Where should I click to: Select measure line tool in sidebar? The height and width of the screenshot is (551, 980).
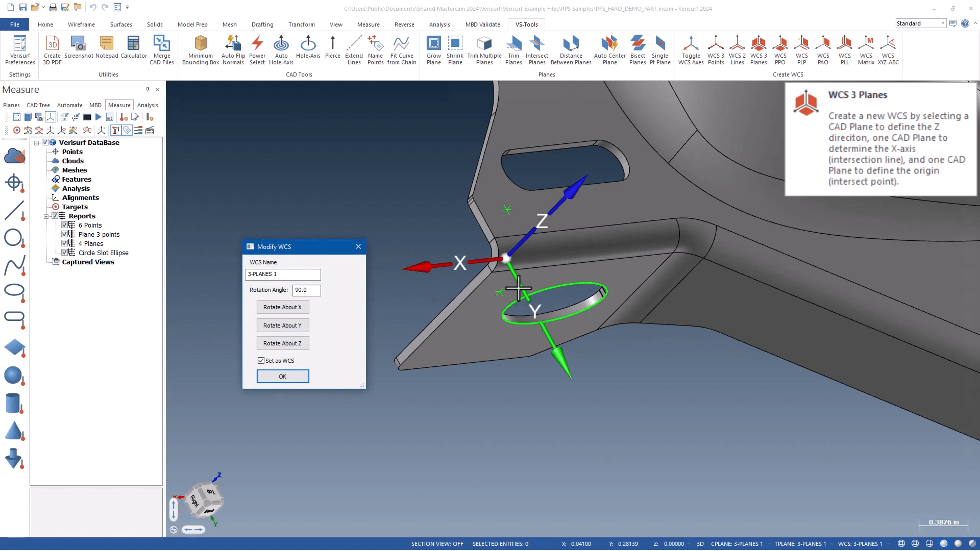pos(14,210)
